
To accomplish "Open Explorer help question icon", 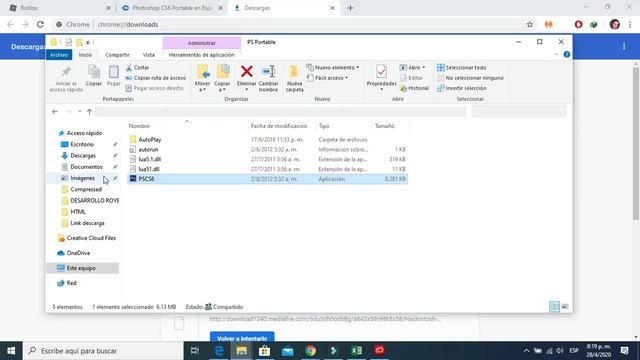I will pos(567,54).
